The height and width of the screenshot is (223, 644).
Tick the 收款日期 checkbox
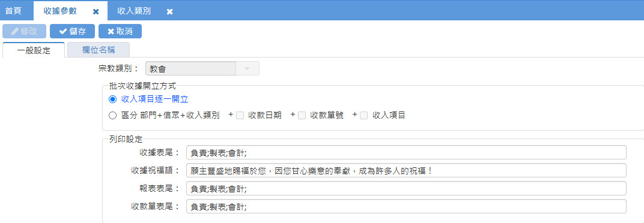(240, 116)
